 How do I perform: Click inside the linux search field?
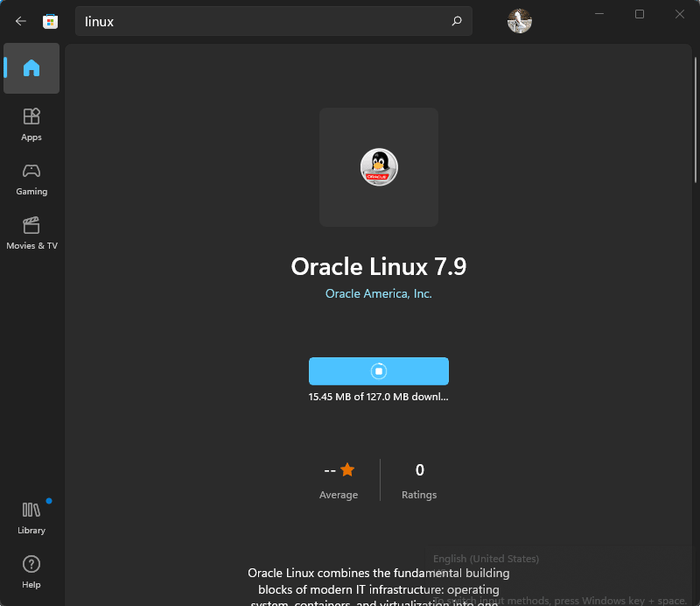(x=262, y=21)
